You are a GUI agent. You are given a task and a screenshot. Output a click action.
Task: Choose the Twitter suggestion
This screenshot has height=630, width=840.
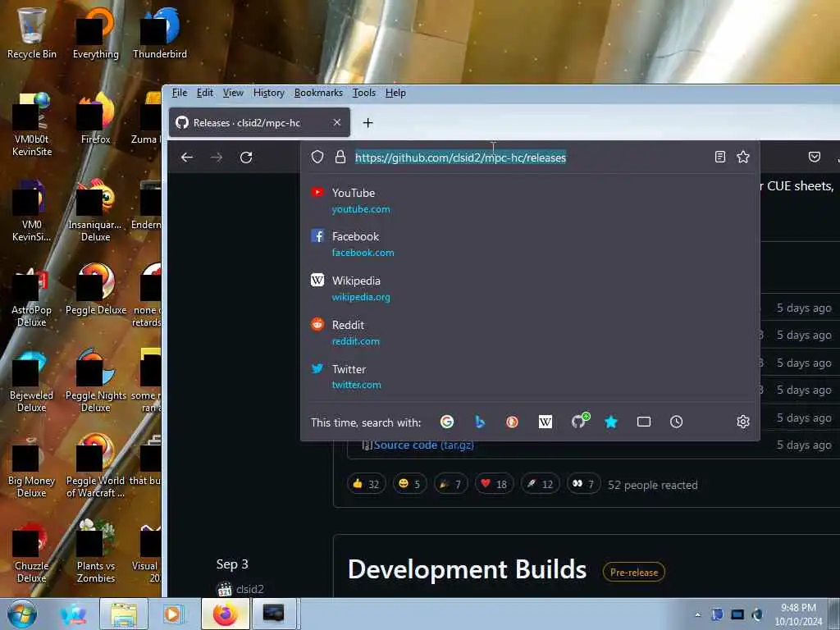(531, 377)
